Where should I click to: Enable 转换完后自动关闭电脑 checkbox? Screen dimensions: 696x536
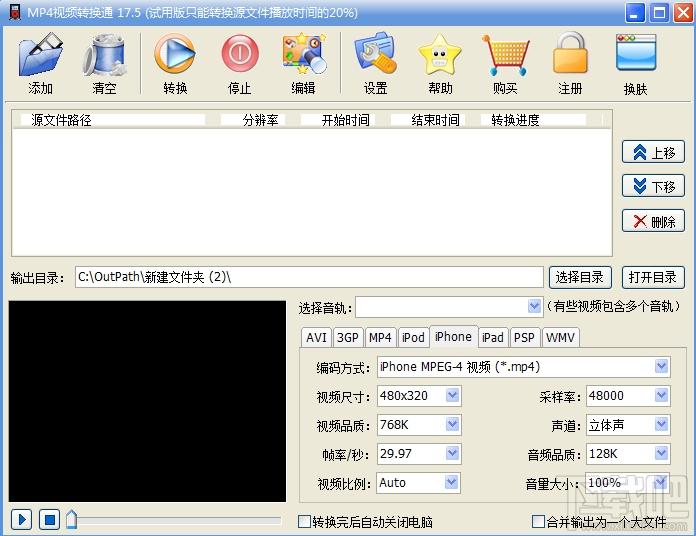click(x=304, y=521)
